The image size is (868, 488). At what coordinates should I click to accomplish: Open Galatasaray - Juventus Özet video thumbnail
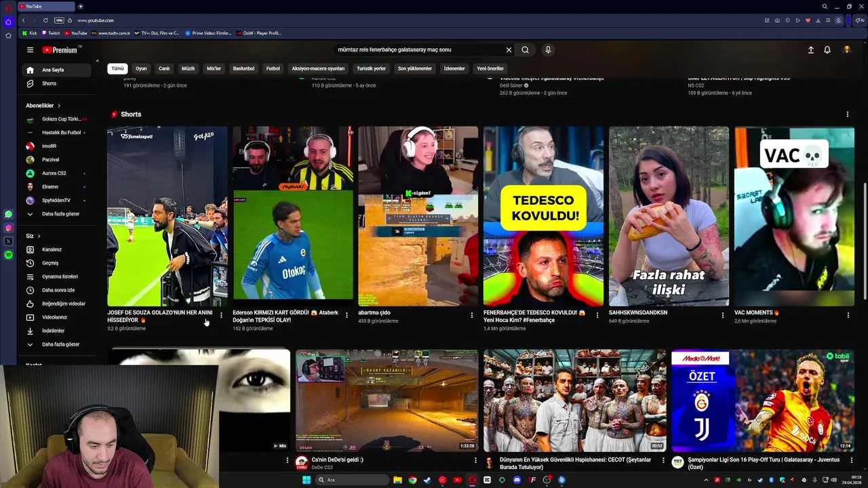(x=763, y=401)
